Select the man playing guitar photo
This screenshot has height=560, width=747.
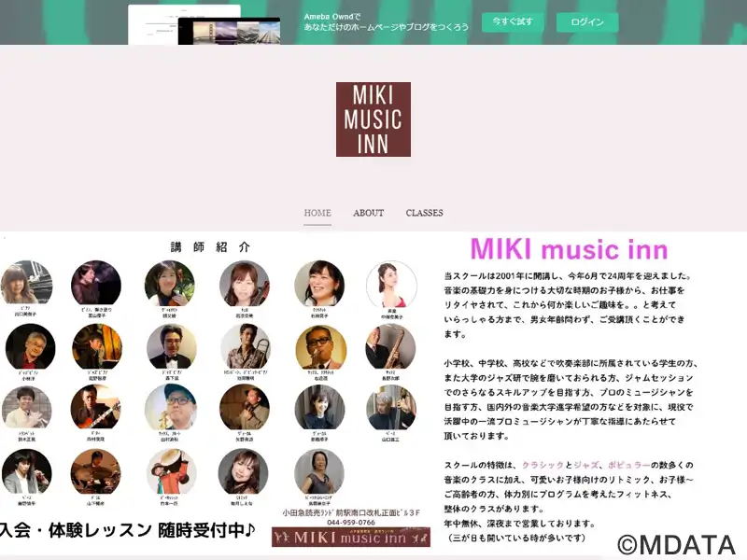pos(95,407)
